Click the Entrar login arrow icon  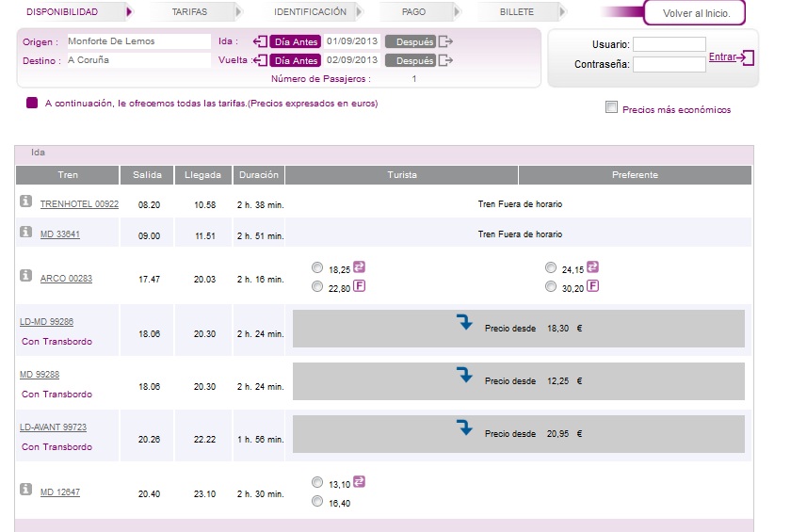747,57
